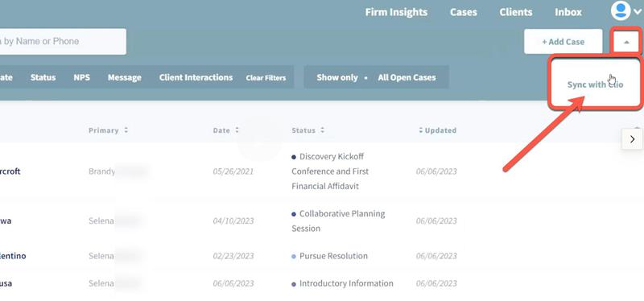Screen dimensions: 644x301
Task: Expand the right side panel chevron
Action: pyautogui.click(x=632, y=139)
